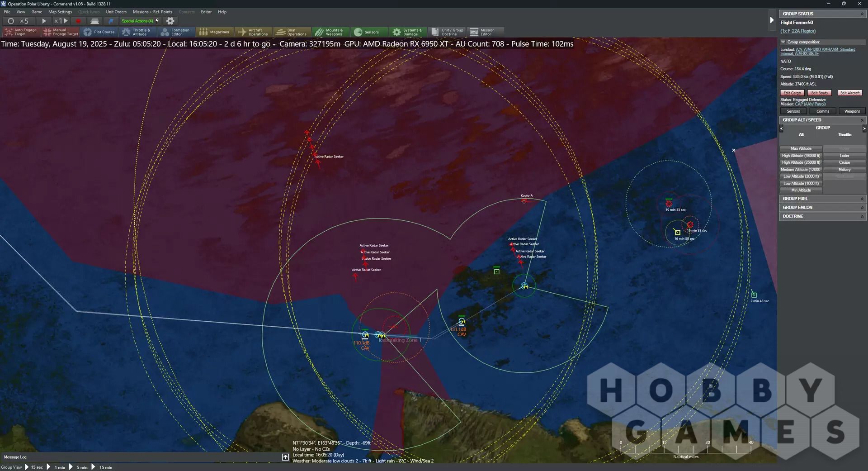Click the Edit Cargo button
The width and height of the screenshot is (868, 471).
tap(792, 93)
